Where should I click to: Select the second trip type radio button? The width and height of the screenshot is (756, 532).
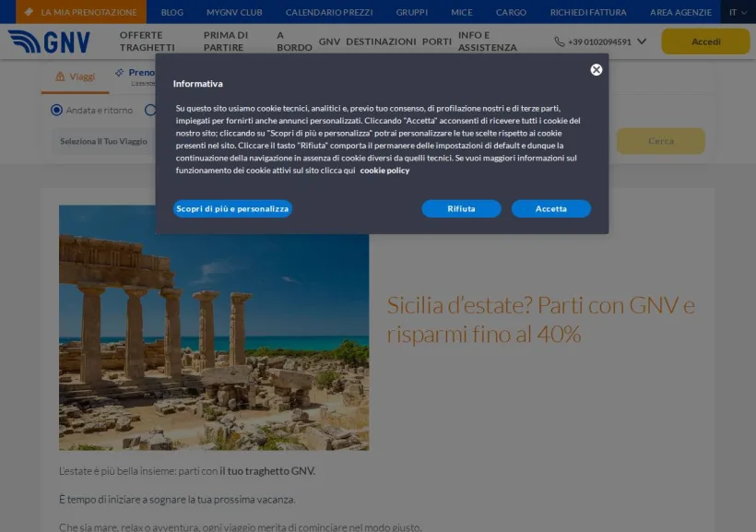pos(150,110)
